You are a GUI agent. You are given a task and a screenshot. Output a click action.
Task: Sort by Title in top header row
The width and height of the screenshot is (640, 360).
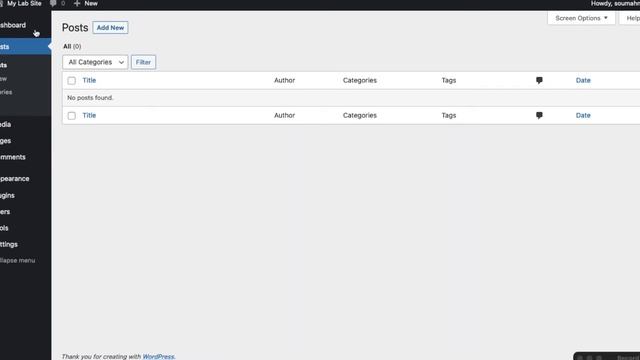[x=89, y=80]
